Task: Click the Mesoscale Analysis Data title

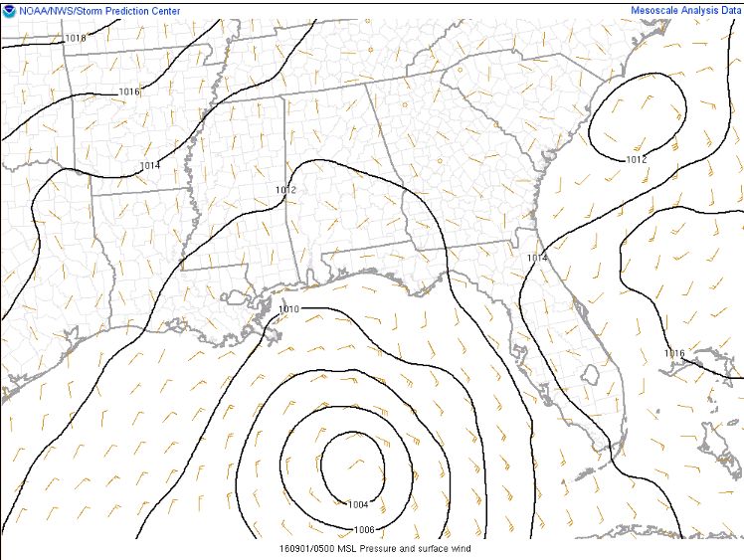Action: (685, 10)
